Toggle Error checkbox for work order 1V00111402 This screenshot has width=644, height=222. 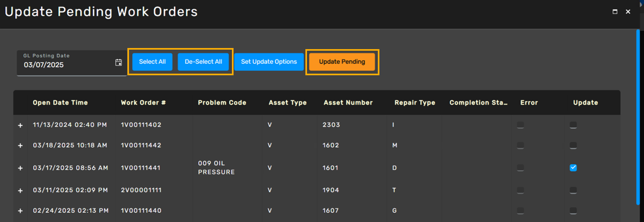pyautogui.click(x=520, y=125)
